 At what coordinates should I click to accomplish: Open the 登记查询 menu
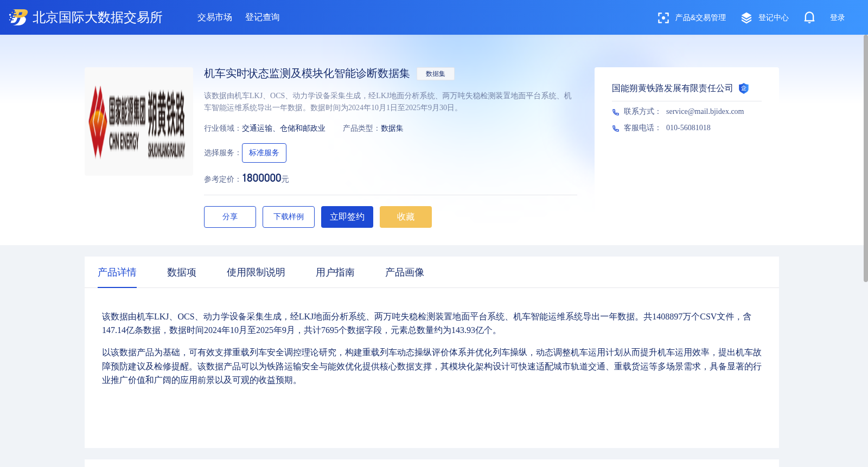(263, 17)
